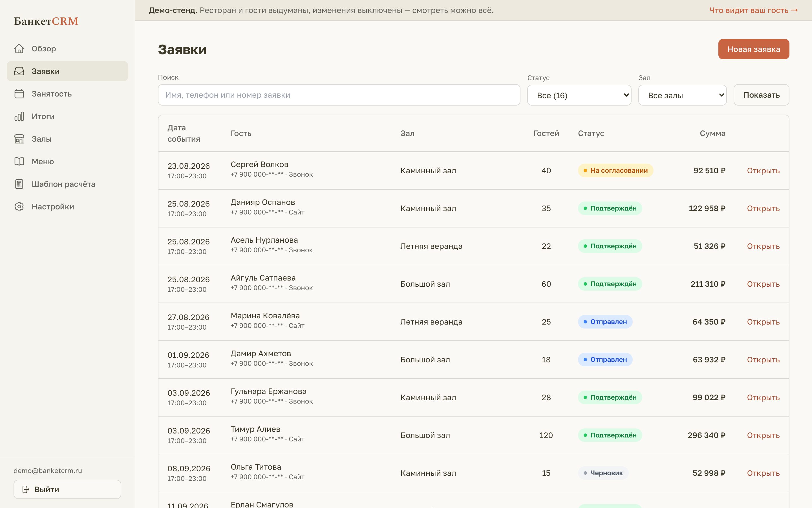Click the На согласовании status badge
The width and height of the screenshot is (812, 508).
[615, 170]
